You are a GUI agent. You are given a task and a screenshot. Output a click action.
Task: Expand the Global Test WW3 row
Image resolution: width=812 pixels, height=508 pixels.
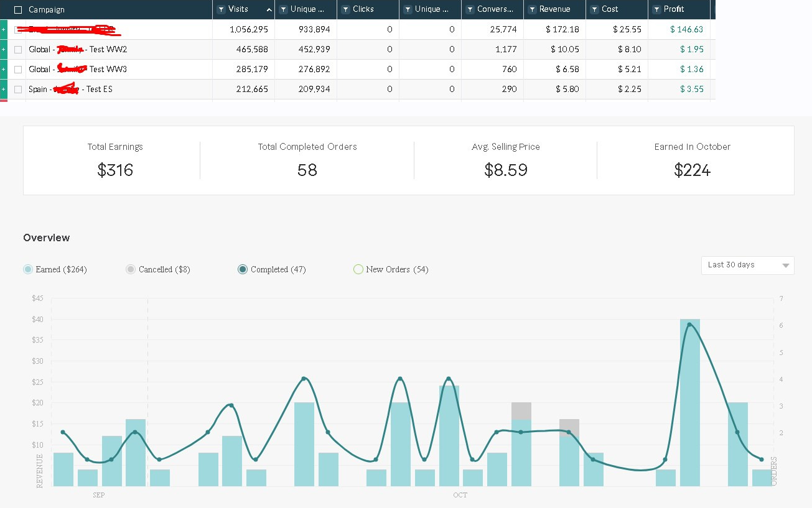[x=3, y=69]
